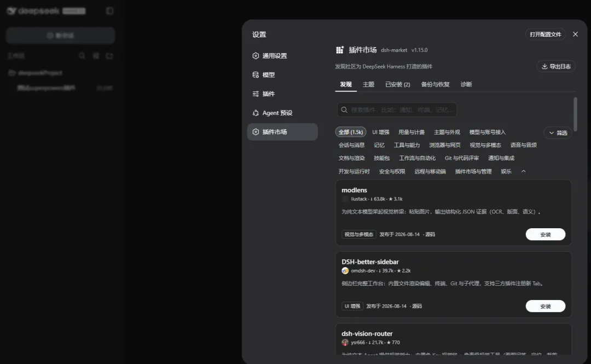Viewport: 591px width, 364px height.
Task: Select the 全部 (1.5k) category chip
Action: point(351,132)
